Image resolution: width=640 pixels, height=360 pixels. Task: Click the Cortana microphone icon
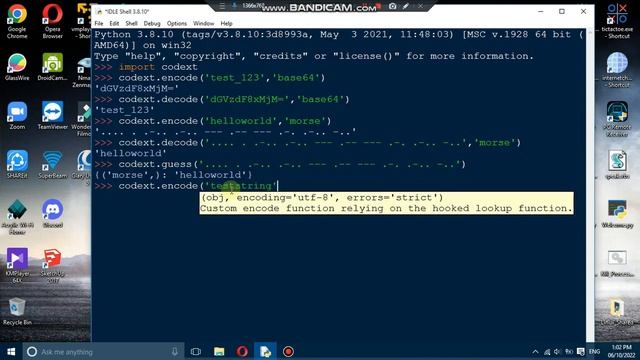175,351
